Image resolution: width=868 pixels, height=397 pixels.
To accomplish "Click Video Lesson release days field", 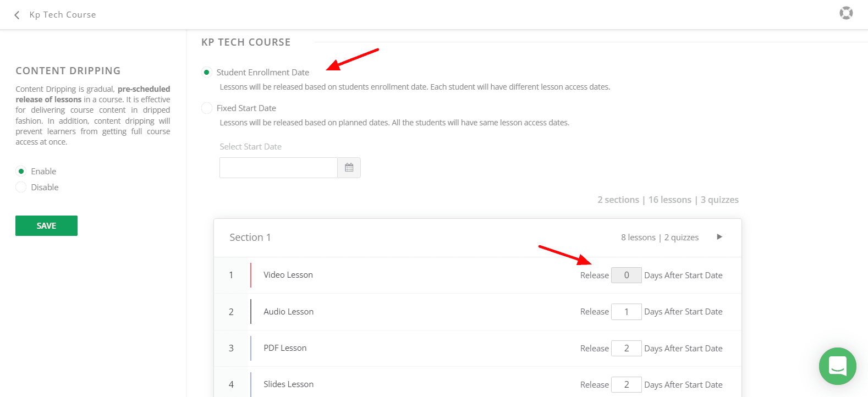I will (626, 275).
